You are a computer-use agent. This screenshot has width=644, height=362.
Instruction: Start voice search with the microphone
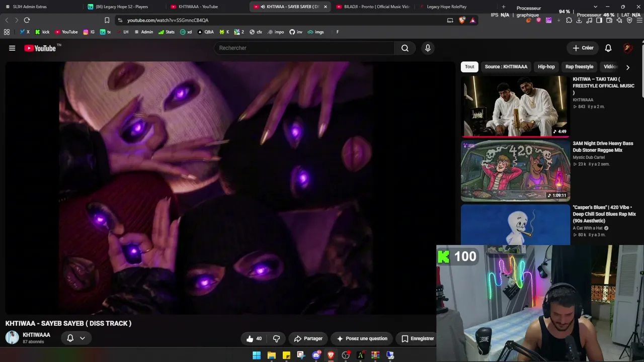pyautogui.click(x=428, y=48)
